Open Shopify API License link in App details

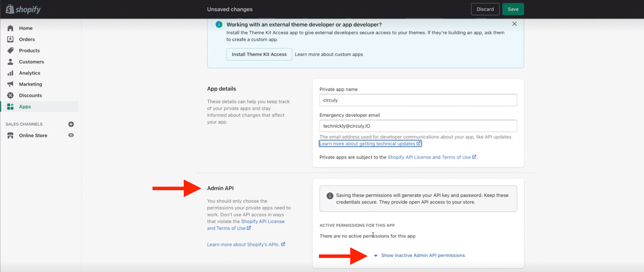tap(432, 157)
